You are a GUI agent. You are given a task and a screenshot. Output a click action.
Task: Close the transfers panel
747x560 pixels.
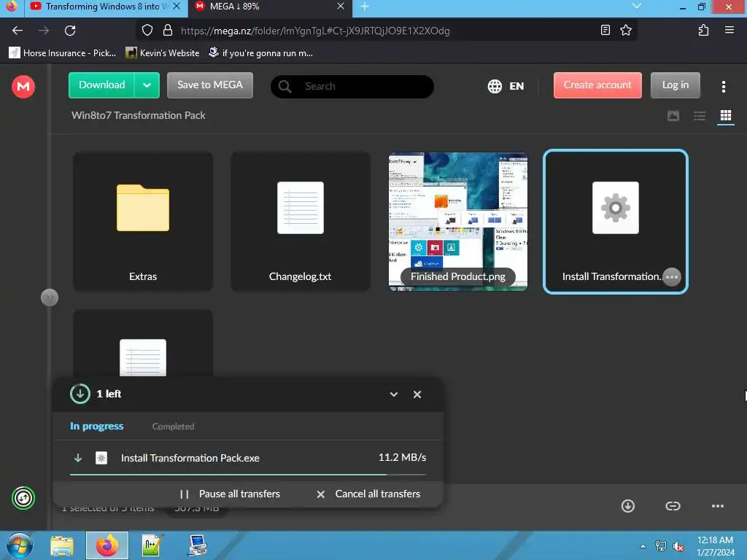[x=417, y=394]
